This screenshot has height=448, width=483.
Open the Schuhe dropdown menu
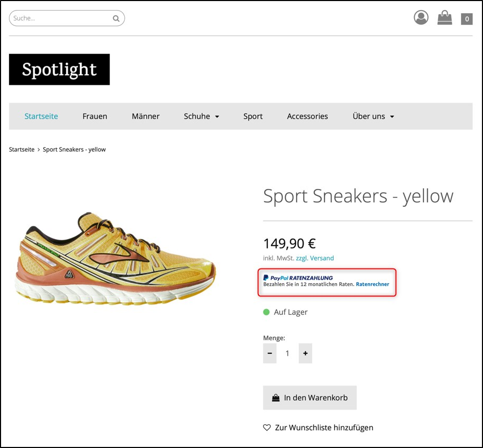click(198, 116)
